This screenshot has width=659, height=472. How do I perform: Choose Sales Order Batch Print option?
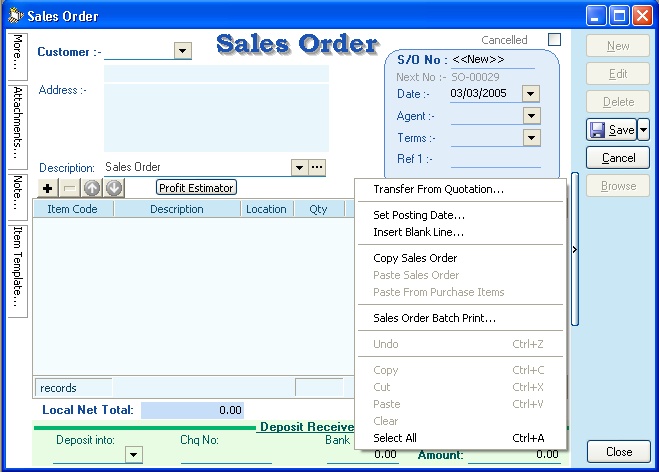coord(434,318)
